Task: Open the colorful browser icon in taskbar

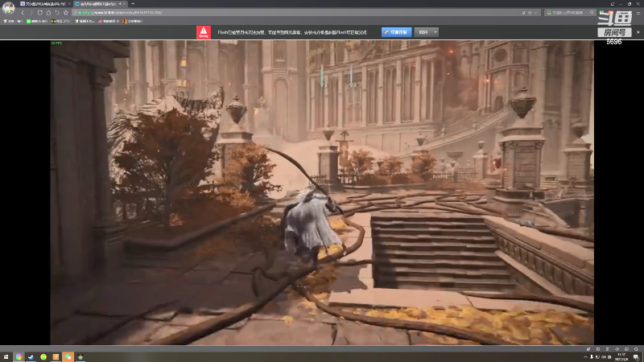Action: coord(19,357)
